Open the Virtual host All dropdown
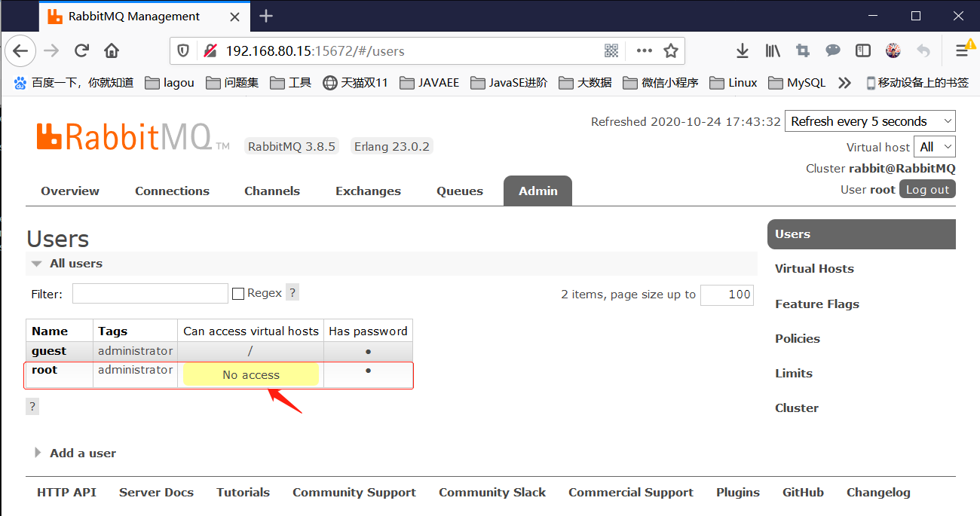This screenshot has width=980, height=516. click(x=934, y=146)
